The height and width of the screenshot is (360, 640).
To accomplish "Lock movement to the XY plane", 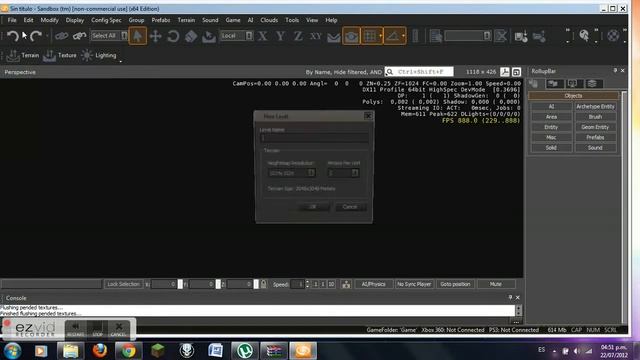I will click(x=316, y=36).
